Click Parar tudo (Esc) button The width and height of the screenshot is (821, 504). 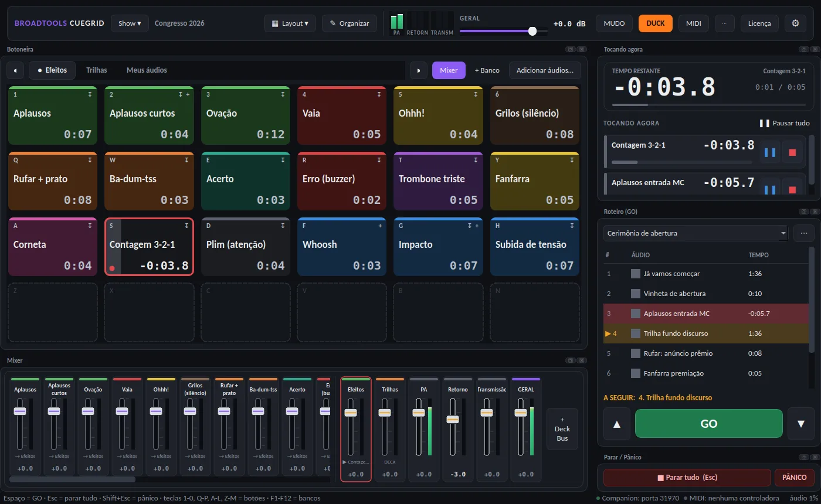click(687, 478)
